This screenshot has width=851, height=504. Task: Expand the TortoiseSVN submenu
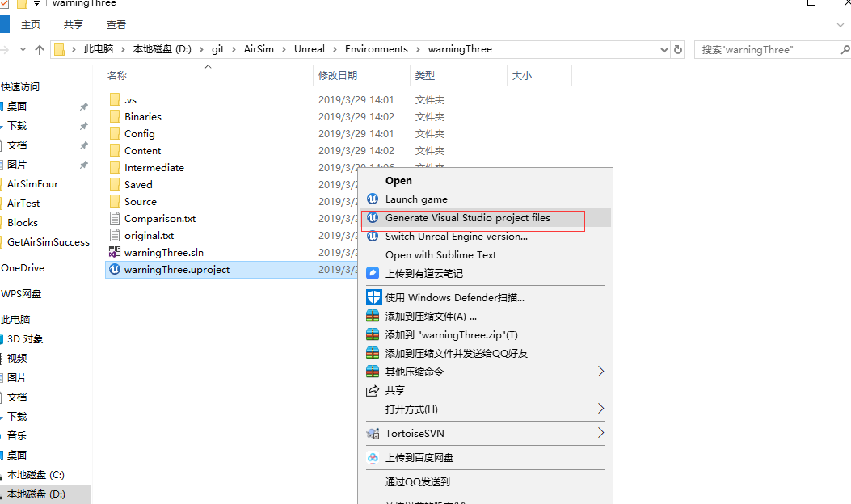(600, 434)
